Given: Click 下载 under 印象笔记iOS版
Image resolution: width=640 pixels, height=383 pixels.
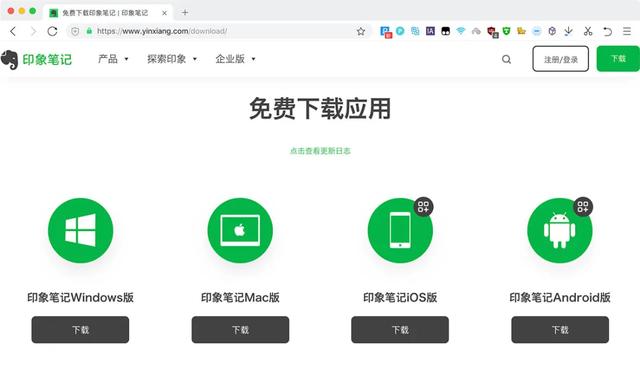Looking at the screenshot, I should pos(400,330).
